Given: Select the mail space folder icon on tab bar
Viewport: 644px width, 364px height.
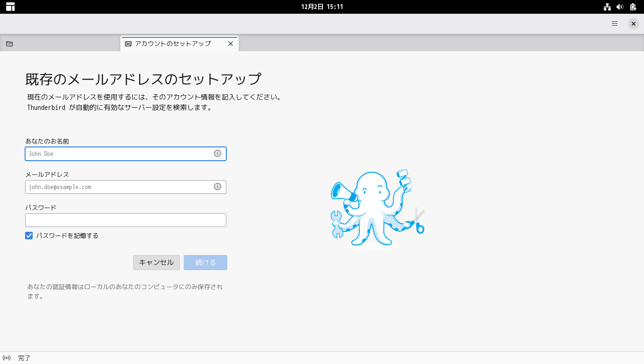Looking at the screenshot, I should coord(9,43).
